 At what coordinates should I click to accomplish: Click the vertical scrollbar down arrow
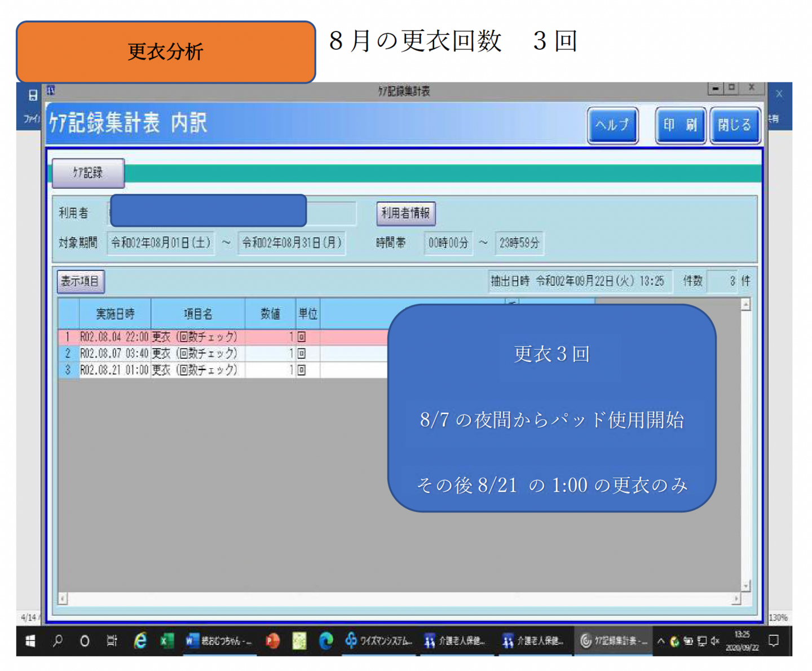point(745,586)
